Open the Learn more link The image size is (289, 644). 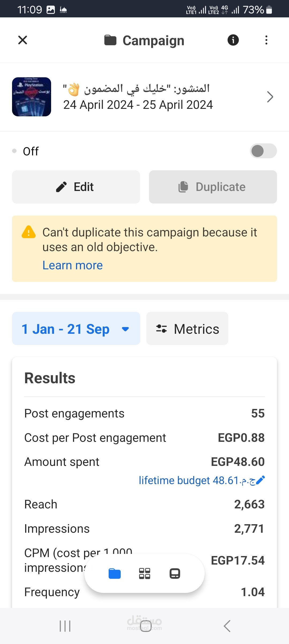73,265
